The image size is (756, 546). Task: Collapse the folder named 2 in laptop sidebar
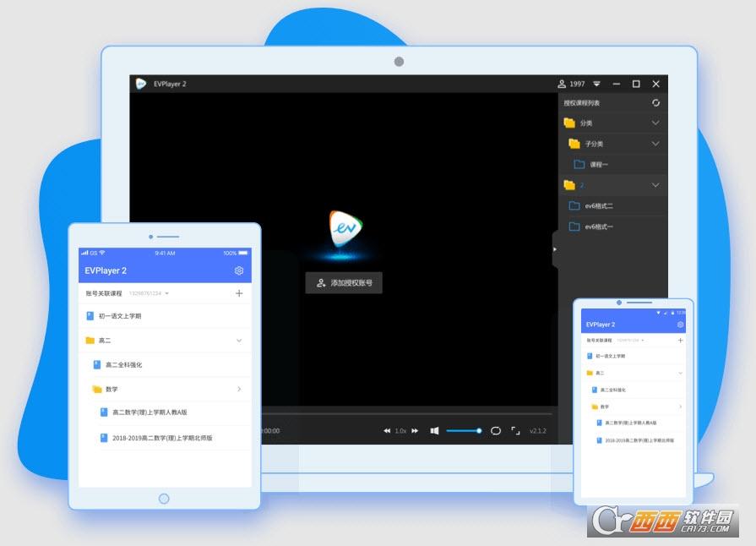point(655,185)
